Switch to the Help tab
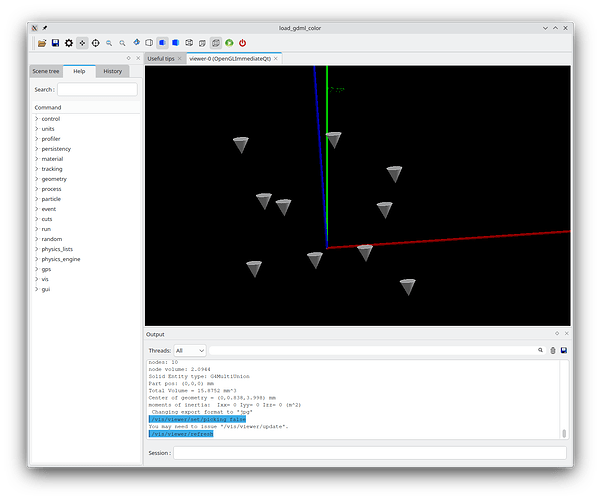Screen dimensions: 601x500 click(79, 71)
